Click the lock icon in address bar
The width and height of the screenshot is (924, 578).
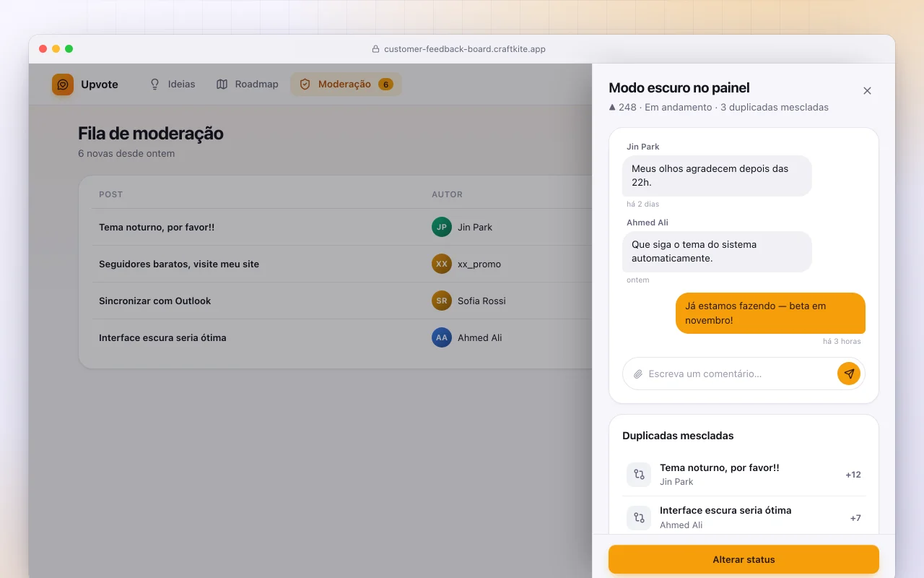coord(375,49)
